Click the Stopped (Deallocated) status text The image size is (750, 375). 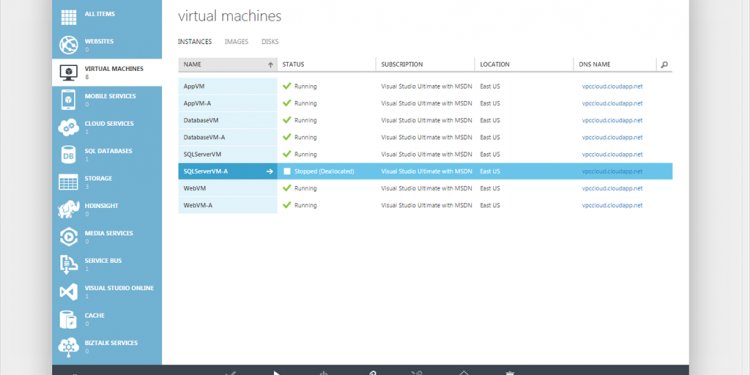coord(324,171)
